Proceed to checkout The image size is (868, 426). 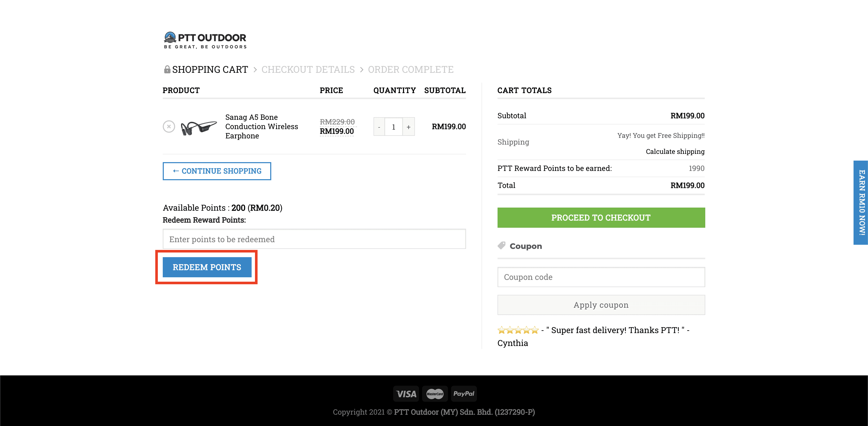pyautogui.click(x=601, y=218)
